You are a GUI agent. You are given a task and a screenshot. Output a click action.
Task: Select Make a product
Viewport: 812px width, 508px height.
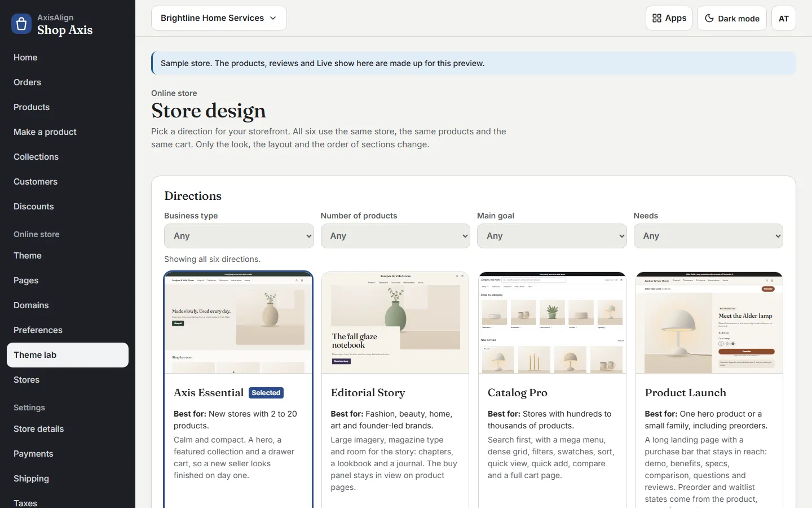(x=68, y=132)
